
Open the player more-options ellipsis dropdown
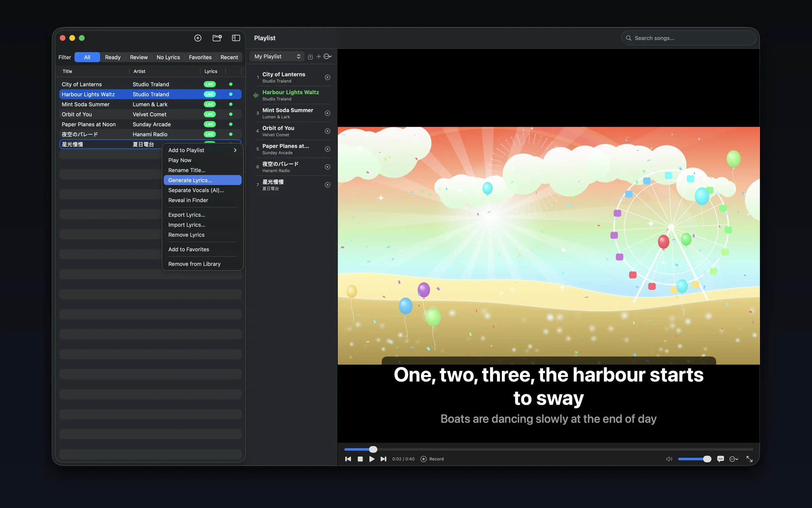(734, 459)
